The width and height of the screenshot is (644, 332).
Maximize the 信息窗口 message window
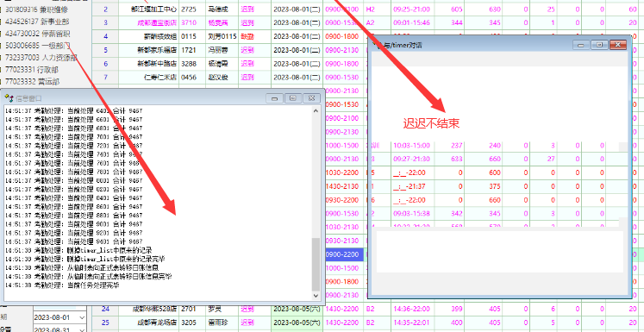293,97
